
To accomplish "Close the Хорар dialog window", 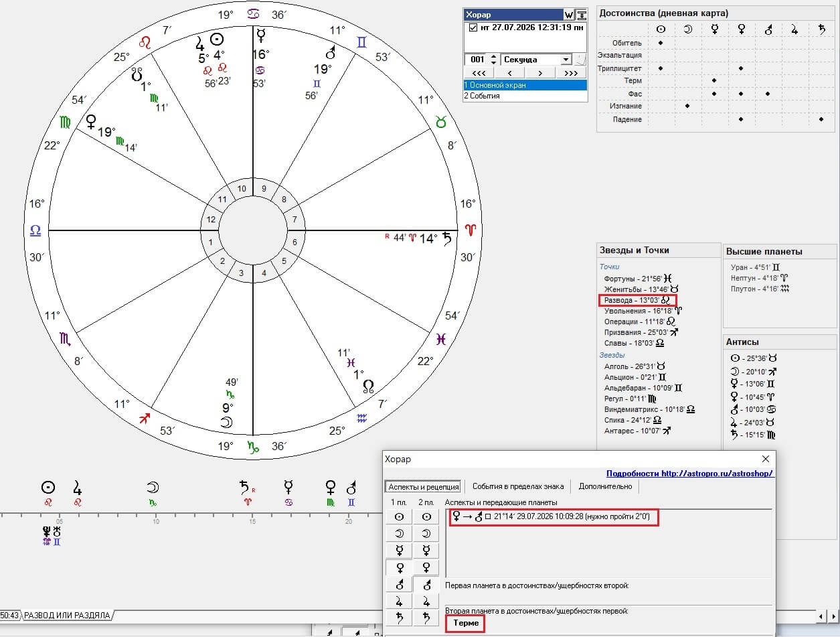I will (x=766, y=459).
